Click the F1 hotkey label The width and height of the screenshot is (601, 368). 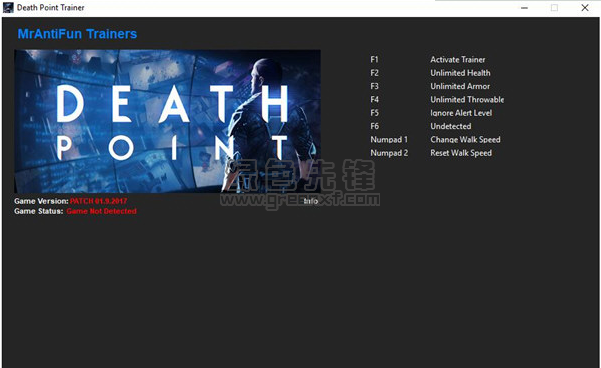pos(374,59)
